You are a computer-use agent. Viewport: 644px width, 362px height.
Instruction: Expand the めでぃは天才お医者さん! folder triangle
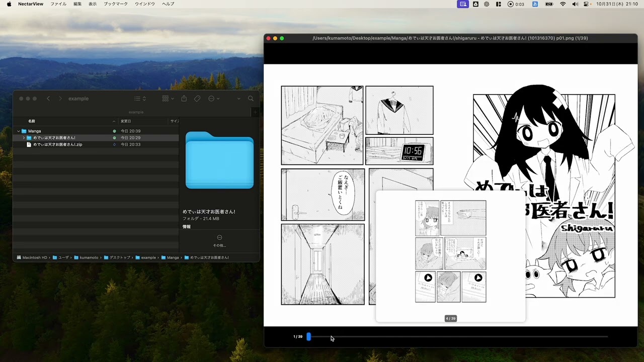[x=24, y=138]
